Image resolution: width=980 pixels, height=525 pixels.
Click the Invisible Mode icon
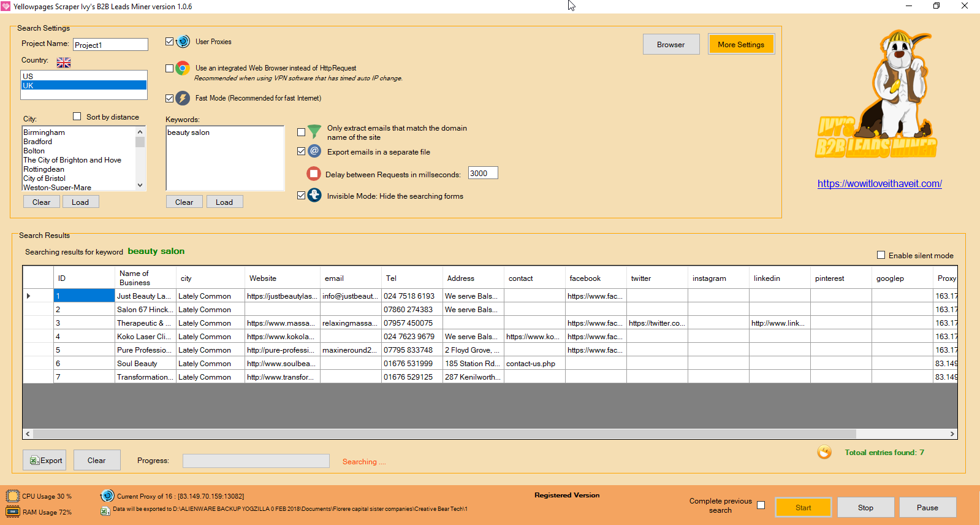(x=314, y=195)
